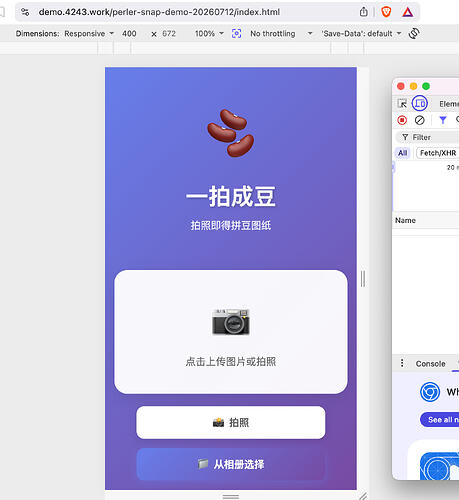Screen dimensions: 459x500
Task: Click the 拍照即得拼豆图纸 subtitle
Action: click(231, 225)
